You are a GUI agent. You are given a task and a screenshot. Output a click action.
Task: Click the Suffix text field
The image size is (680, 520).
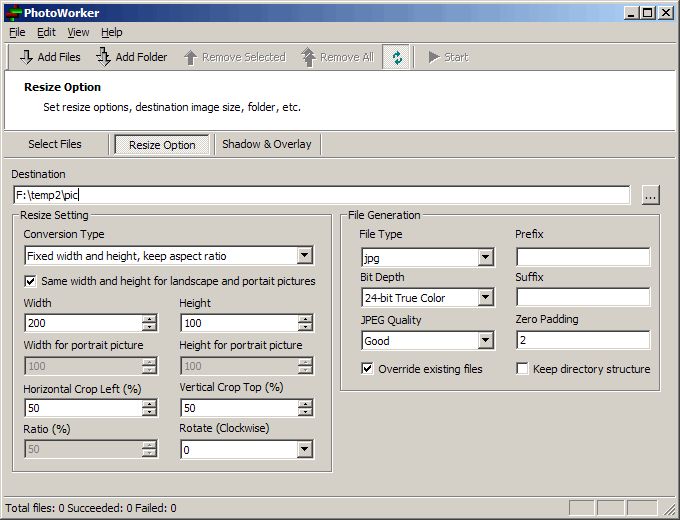tap(583, 298)
